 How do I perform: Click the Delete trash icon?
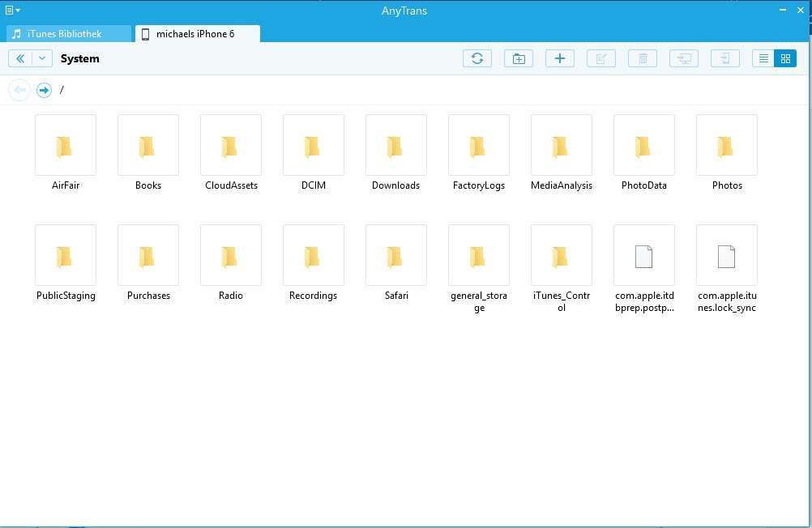[x=643, y=58]
